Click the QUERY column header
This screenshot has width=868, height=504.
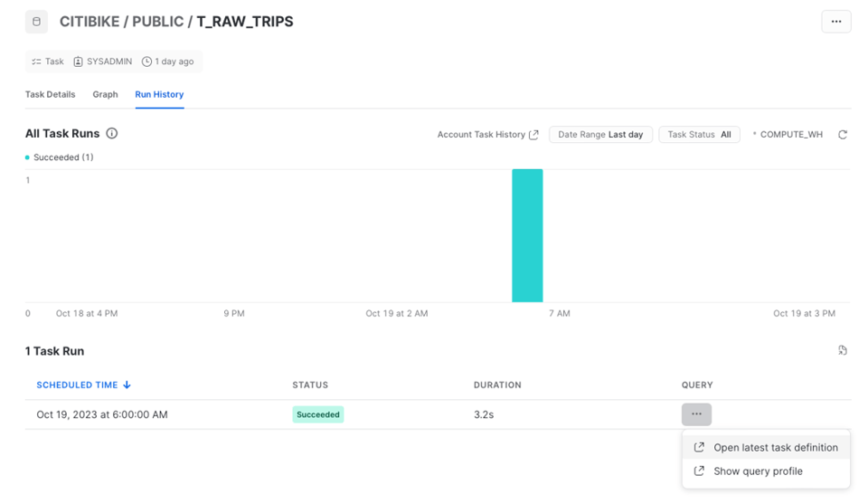coord(697,385)
